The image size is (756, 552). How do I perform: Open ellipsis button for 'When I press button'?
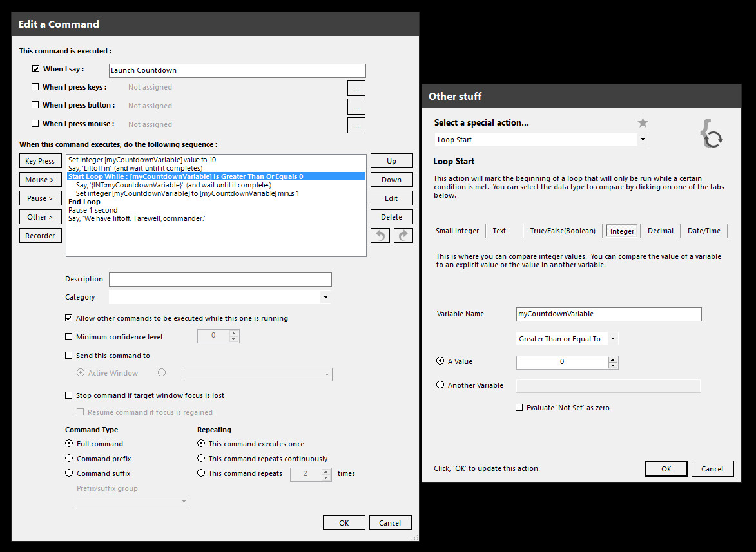tap(356, 106)
